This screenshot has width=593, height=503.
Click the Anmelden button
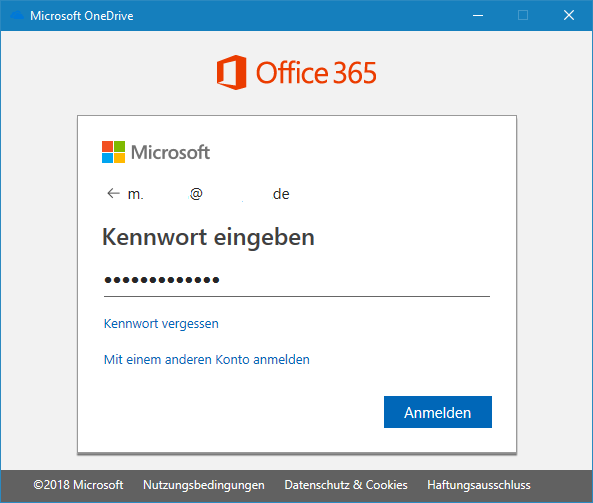(438, 412)
